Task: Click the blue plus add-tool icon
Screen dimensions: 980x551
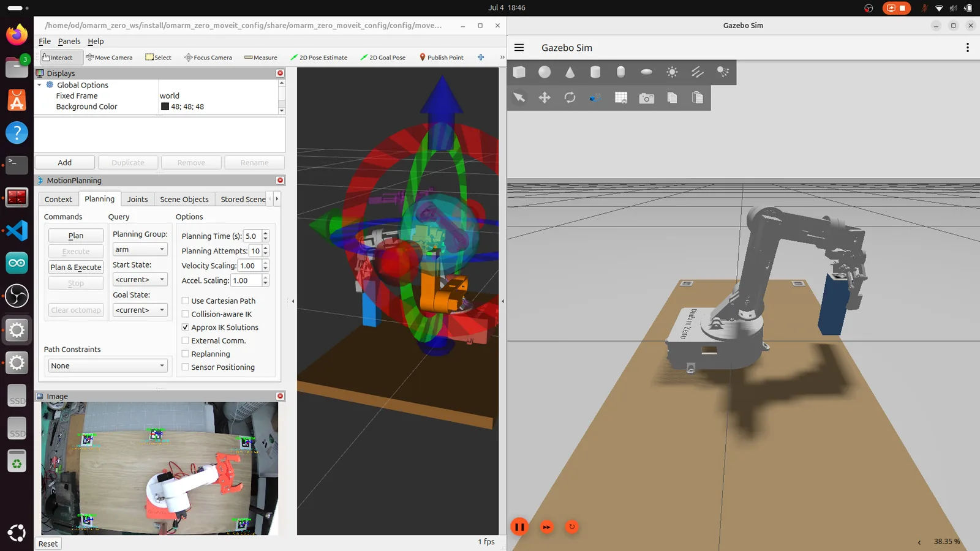Action: (x=481, y=58)
